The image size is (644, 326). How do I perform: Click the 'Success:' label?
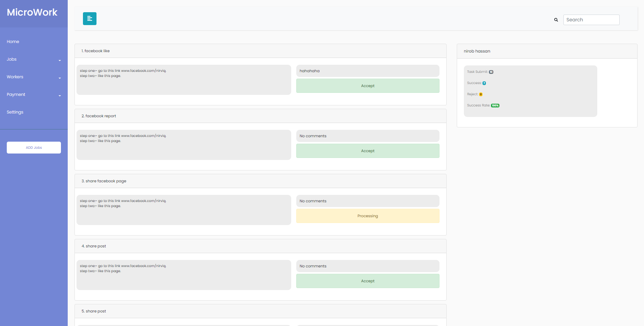pyautogui.click(x=474, y=83)
